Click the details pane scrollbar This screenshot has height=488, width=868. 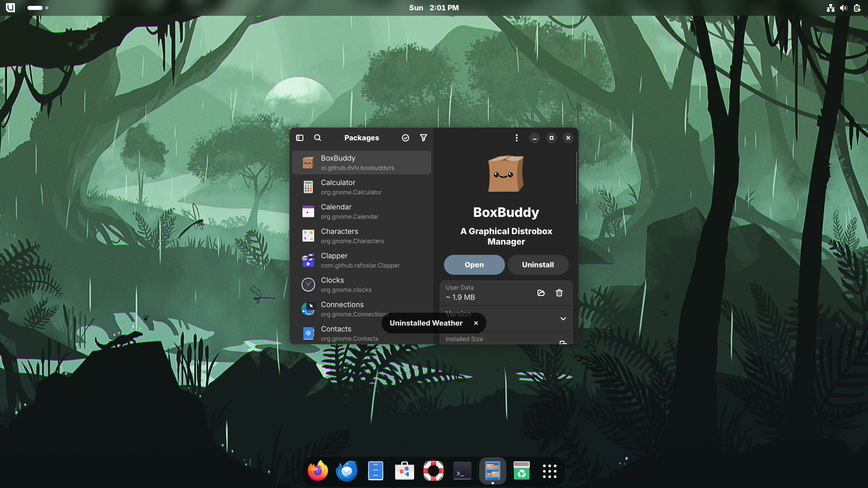click(576, 178)
